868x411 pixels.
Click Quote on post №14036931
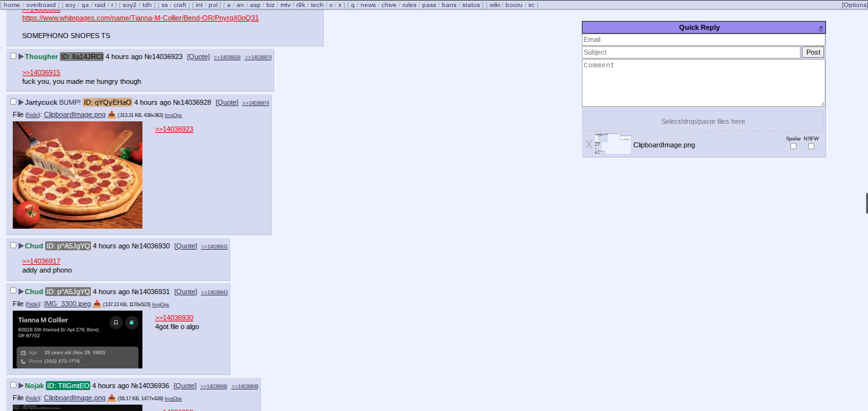click(186, 292)
